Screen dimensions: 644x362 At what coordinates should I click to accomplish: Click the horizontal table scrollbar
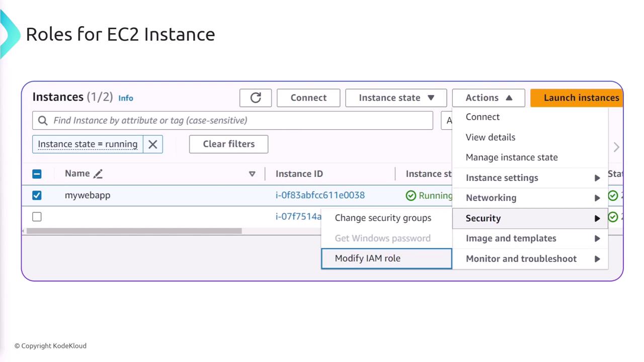[134, 231]
